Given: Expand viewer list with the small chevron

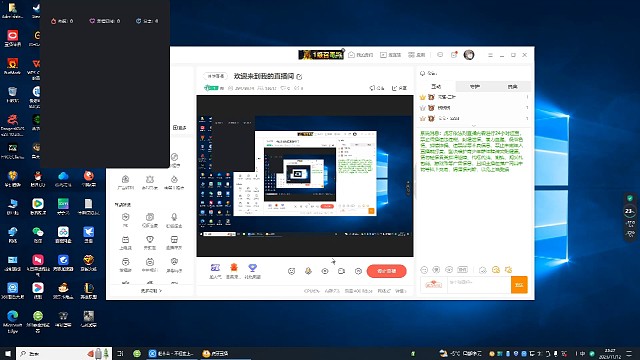Looking at the screenshot, I should point(474,125).
